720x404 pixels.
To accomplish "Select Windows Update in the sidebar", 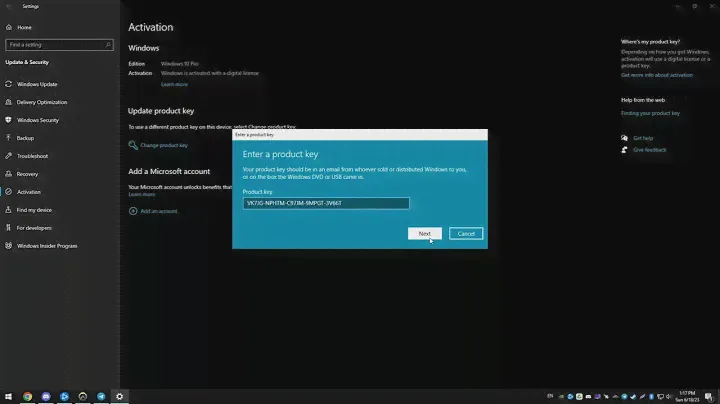I will [37, 84].
